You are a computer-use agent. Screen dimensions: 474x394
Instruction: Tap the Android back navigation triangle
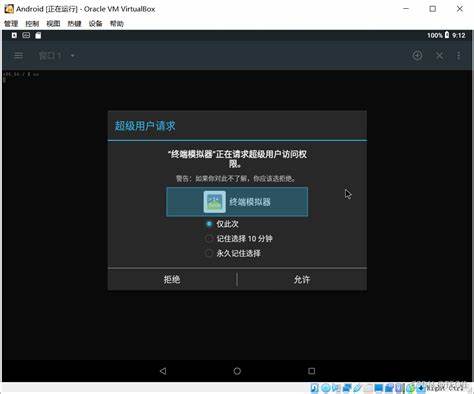[x=163, y=371]
